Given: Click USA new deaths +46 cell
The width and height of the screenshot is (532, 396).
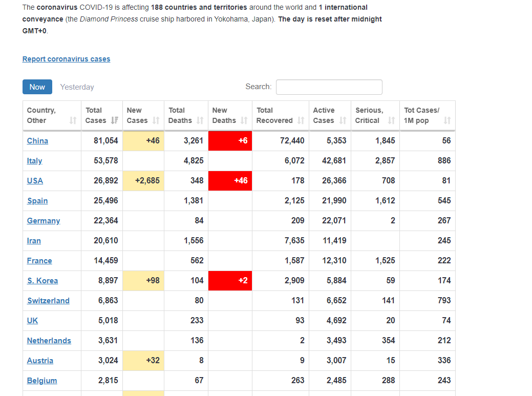Looking at the screenshot, I should (230, 181).
